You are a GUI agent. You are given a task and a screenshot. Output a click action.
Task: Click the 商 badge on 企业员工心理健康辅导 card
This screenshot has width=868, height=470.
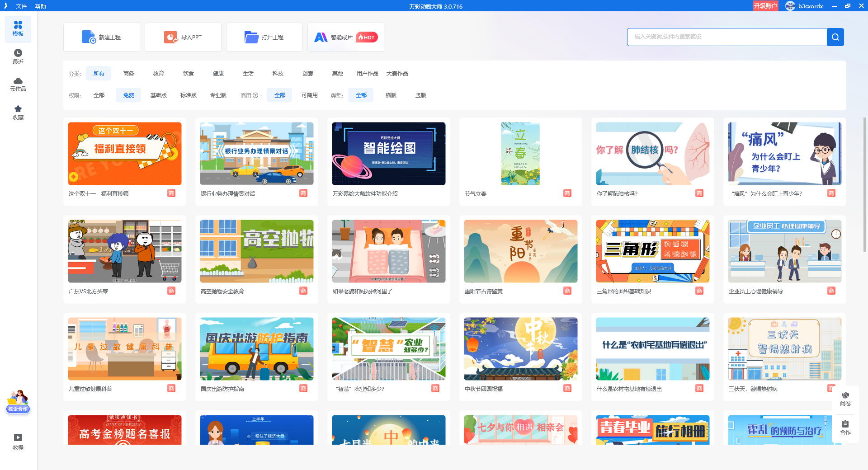pyautogui.click(x=831, y=291)
